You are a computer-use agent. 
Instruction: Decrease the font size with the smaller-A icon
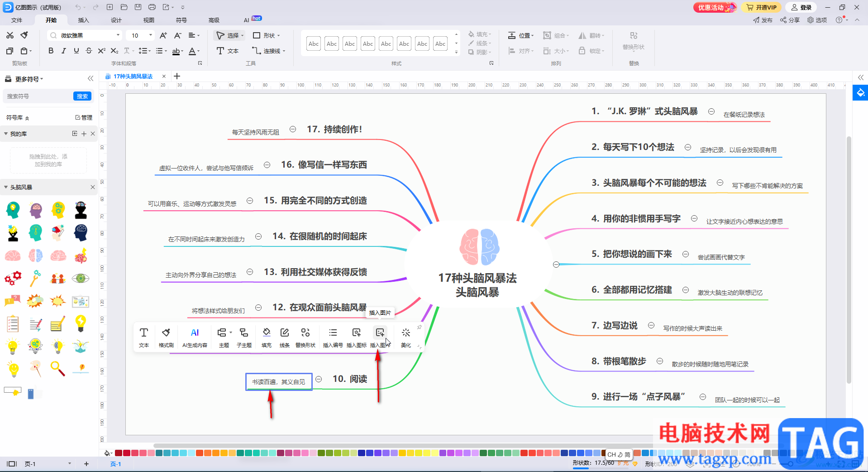(x=178, y=35)
